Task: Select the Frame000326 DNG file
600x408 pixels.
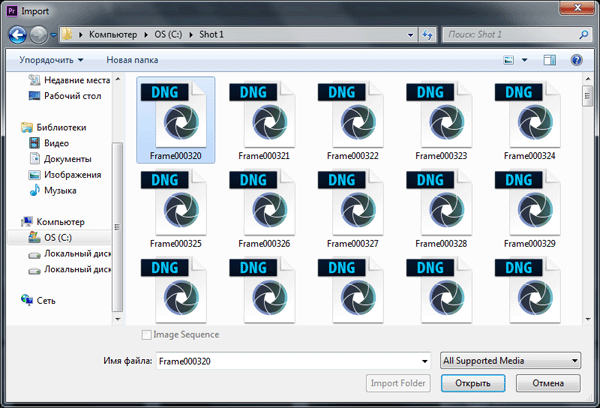Action: click(x=264, y=208)
